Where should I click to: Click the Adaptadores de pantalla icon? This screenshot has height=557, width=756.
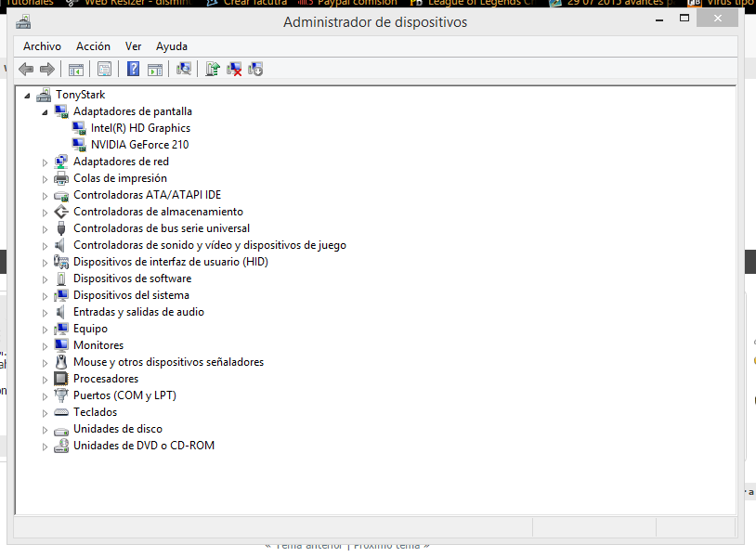[x=61, y=111]
